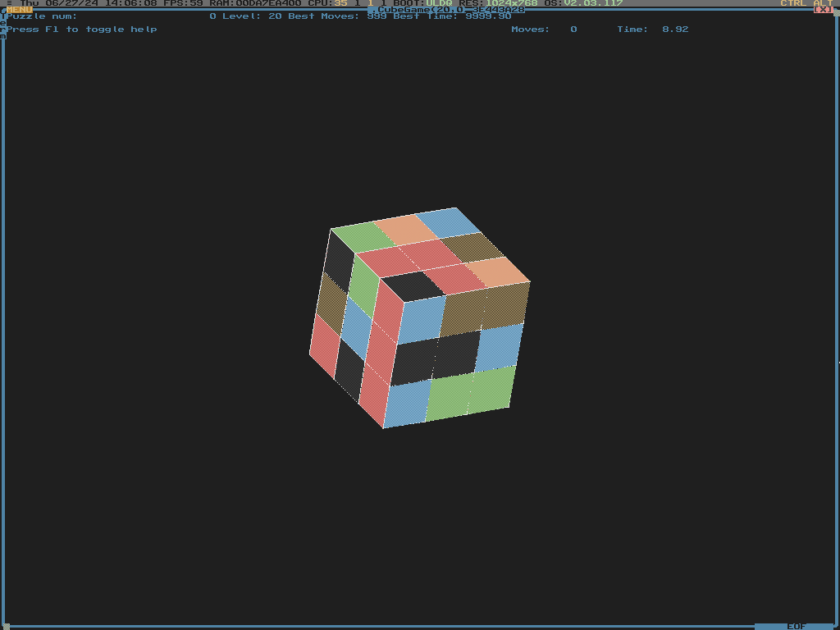Click the hamburger icon left of the date
840x630 pixels.
[9, 3]
